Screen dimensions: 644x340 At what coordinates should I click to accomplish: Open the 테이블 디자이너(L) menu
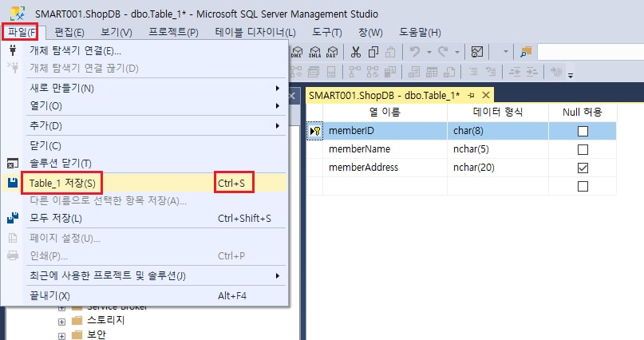point(255,33)
